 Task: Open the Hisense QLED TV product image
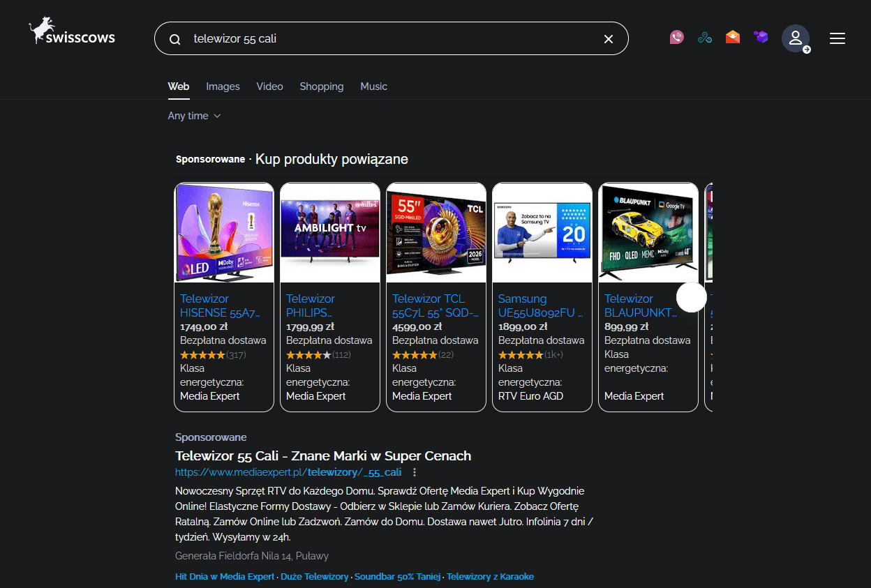(224, 232)
